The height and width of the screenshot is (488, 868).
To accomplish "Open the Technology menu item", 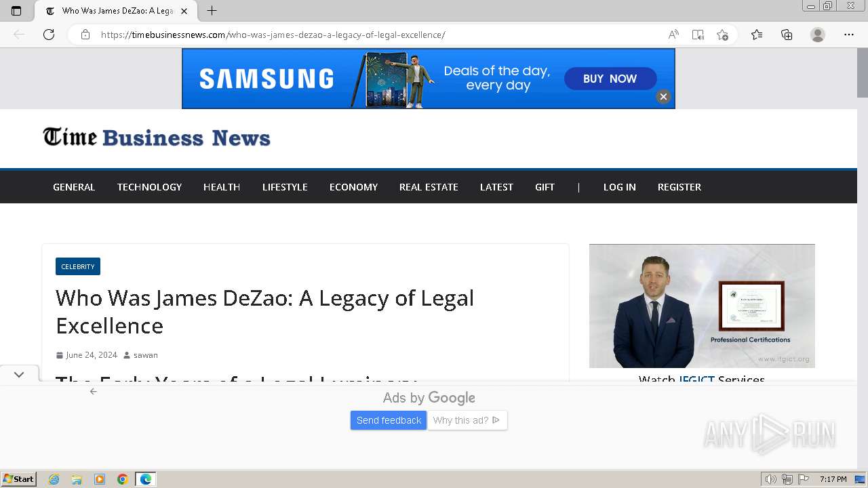I will pos(149,187).
